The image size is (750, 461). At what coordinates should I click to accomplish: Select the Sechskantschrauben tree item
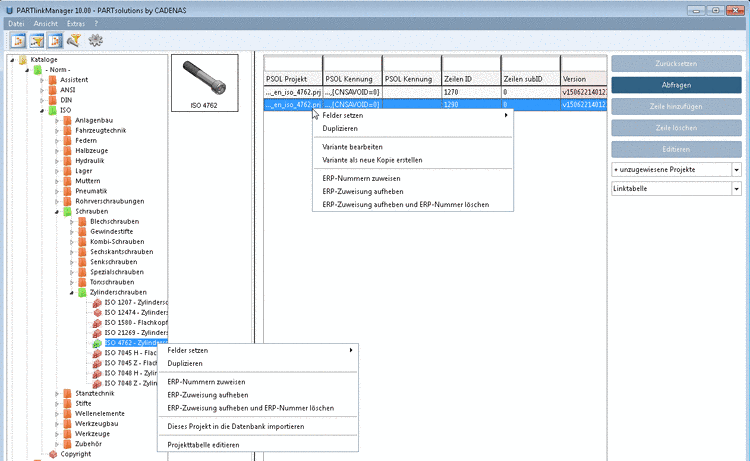(121, 252)
